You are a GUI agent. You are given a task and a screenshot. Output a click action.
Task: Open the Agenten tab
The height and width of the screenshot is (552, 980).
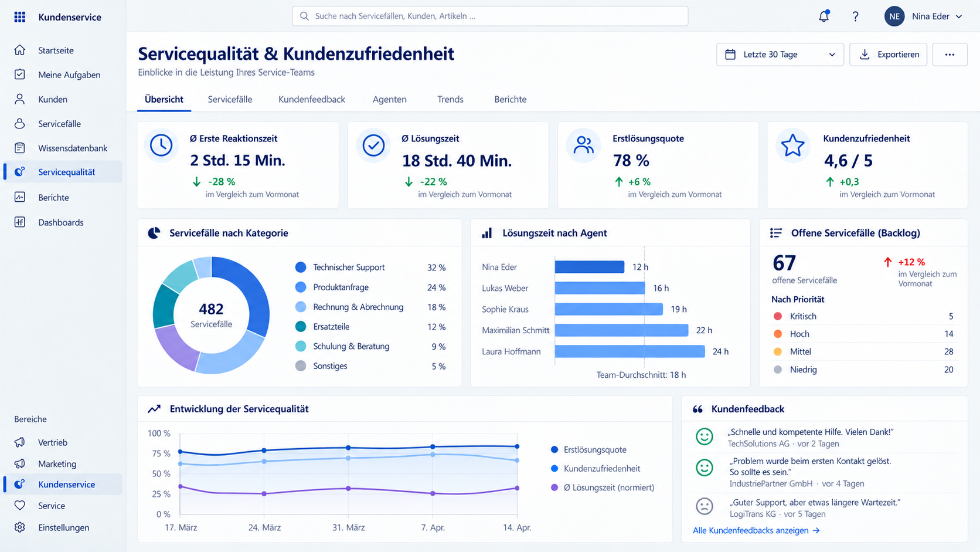point(390,99)
